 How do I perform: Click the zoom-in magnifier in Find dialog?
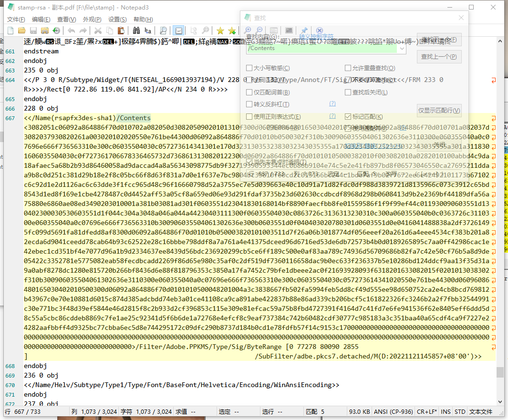pyautogui.click(x=248, y=30)
